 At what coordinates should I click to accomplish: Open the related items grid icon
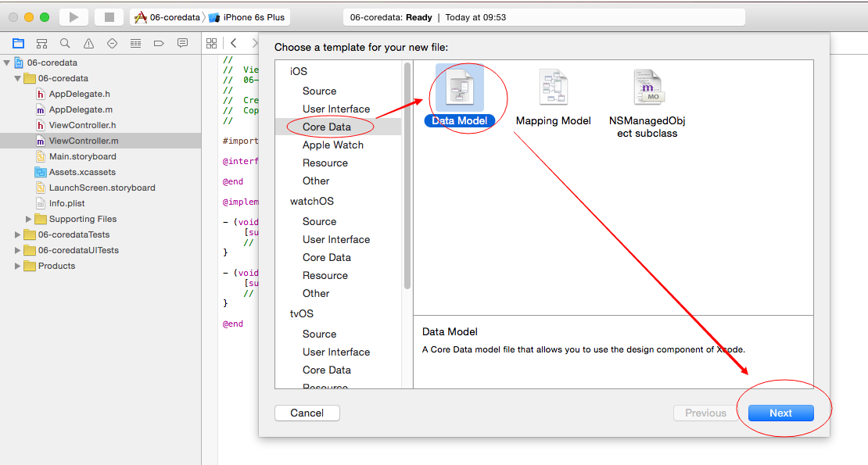pos(211,43)
